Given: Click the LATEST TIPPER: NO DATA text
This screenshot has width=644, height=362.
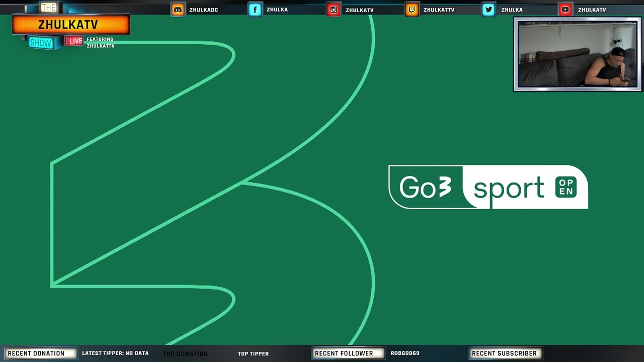Looking at the screenshot, I should (x=115, y=353).
